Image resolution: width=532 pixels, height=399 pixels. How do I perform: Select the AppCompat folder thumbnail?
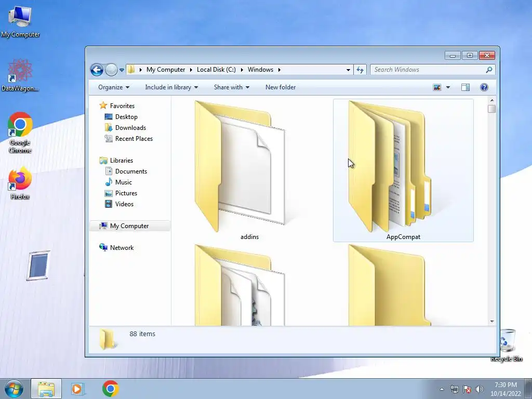390,166
